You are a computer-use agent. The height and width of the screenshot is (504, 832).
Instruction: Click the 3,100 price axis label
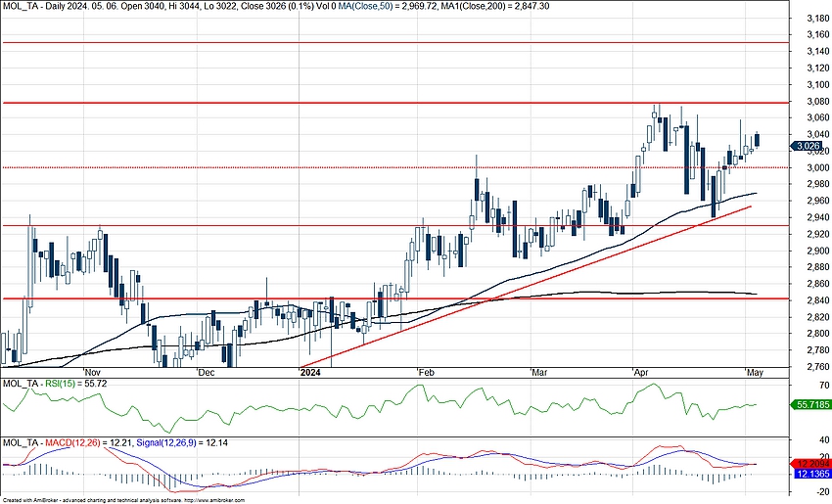click(817, 84)
